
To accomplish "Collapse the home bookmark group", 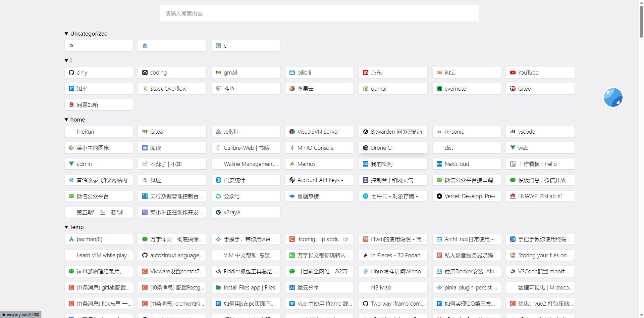I will [66, 120].
